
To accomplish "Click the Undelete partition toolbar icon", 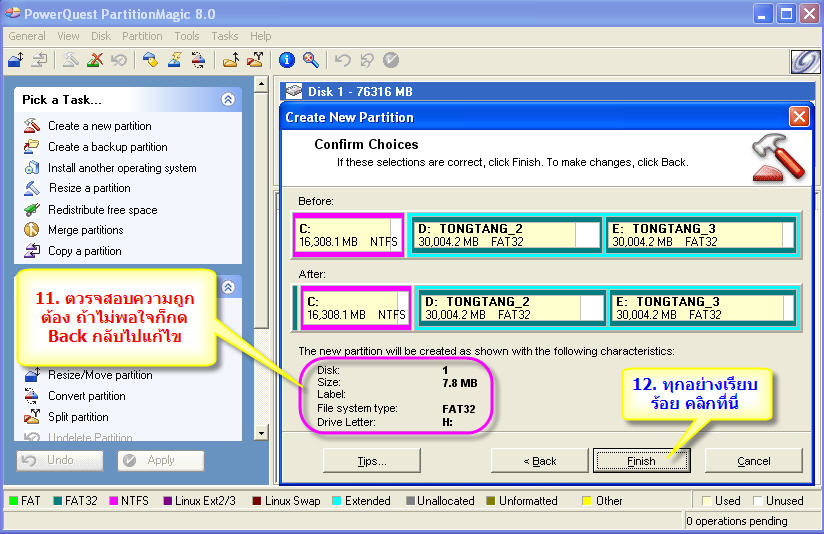I will [119, 60].
